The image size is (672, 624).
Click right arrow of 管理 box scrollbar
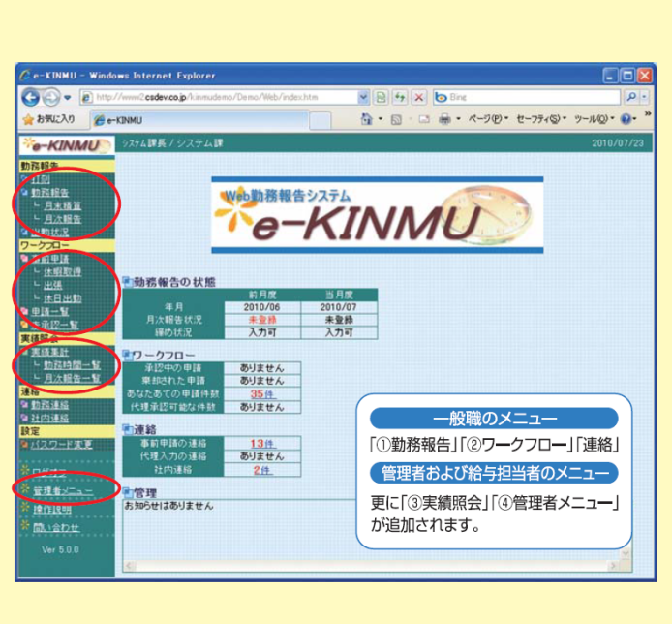613,566
